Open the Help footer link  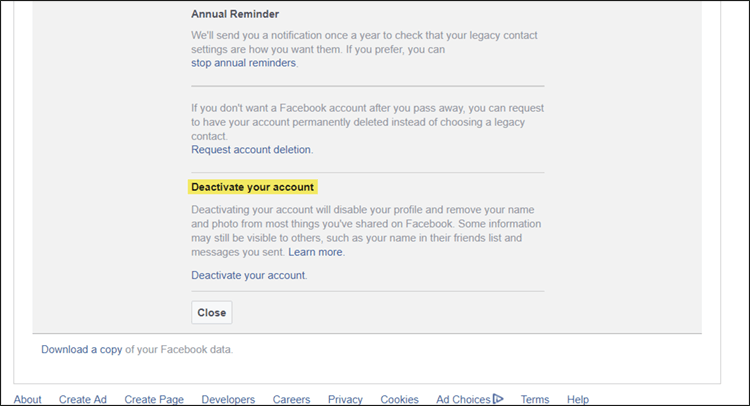(578, 399)
